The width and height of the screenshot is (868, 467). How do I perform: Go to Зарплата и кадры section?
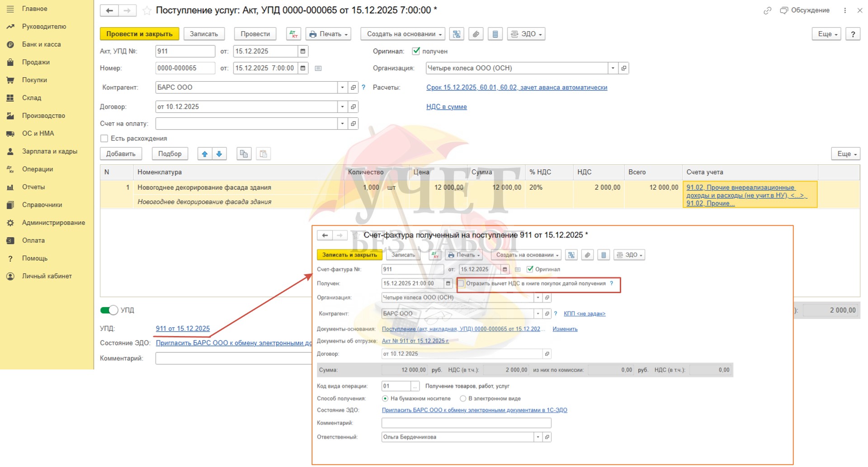pos(49,151)
